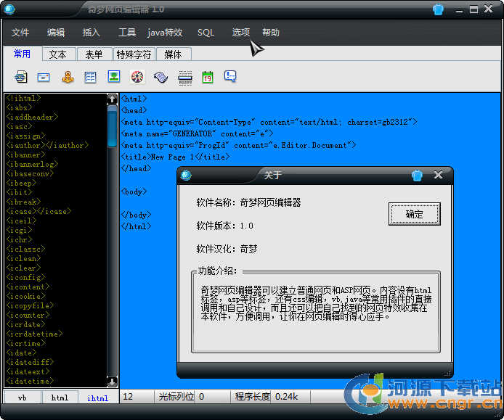504x420 pixels.
Task: Click the skin shirt icon in main title bar
Action: pyautogui.click(x=438, y=9)
